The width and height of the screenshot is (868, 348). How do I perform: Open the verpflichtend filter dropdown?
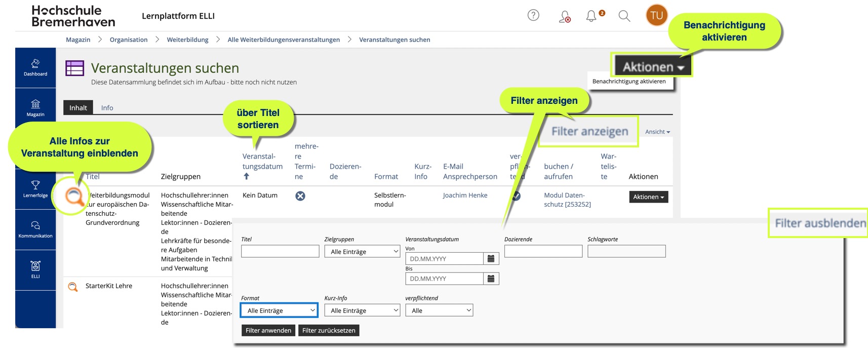click(x=439, y=311)
